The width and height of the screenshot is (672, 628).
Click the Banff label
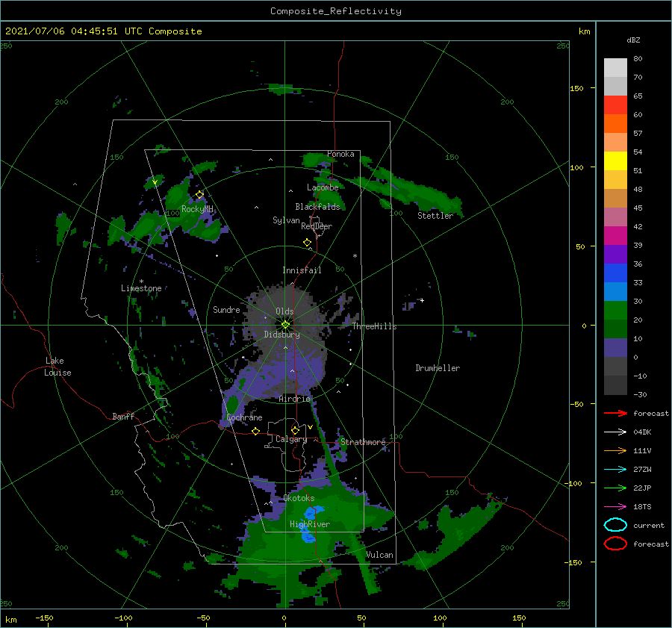coord(123,416)
